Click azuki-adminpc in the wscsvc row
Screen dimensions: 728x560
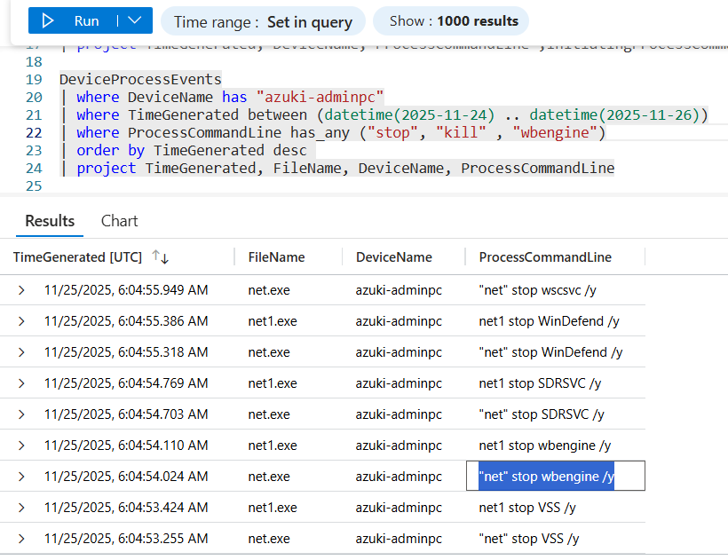coord(399,290)
